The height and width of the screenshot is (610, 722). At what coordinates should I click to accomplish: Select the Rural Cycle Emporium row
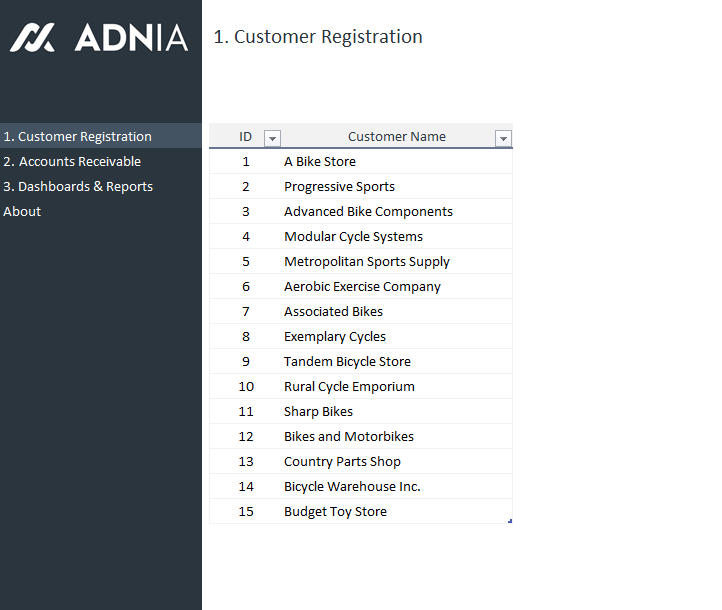pos(349,387)
